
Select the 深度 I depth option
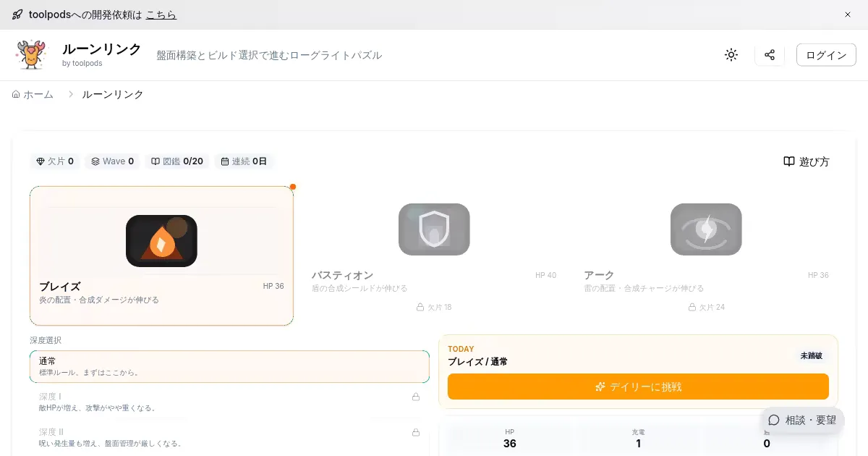pyautogui.click(x=229, y=402)
